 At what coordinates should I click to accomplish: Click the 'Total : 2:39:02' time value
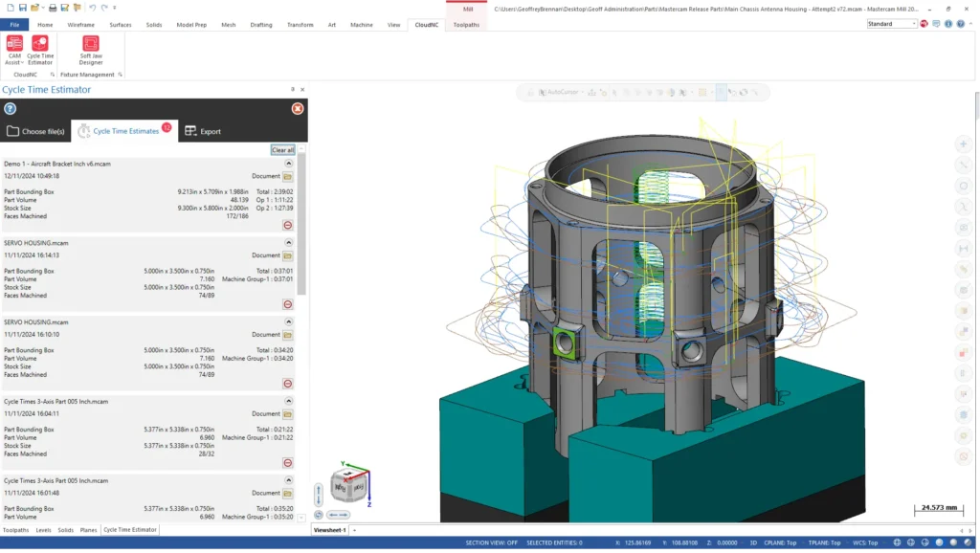point(275,192)
